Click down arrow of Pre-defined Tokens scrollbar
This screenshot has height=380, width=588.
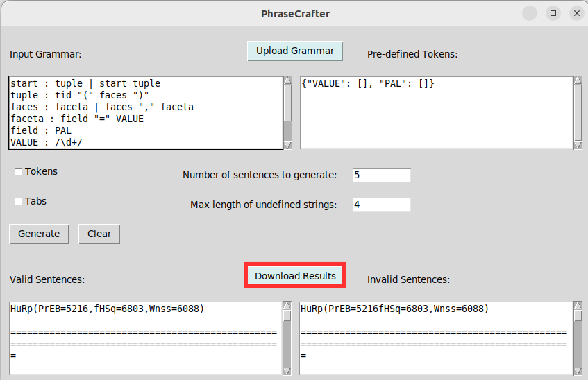pos(578,144)
